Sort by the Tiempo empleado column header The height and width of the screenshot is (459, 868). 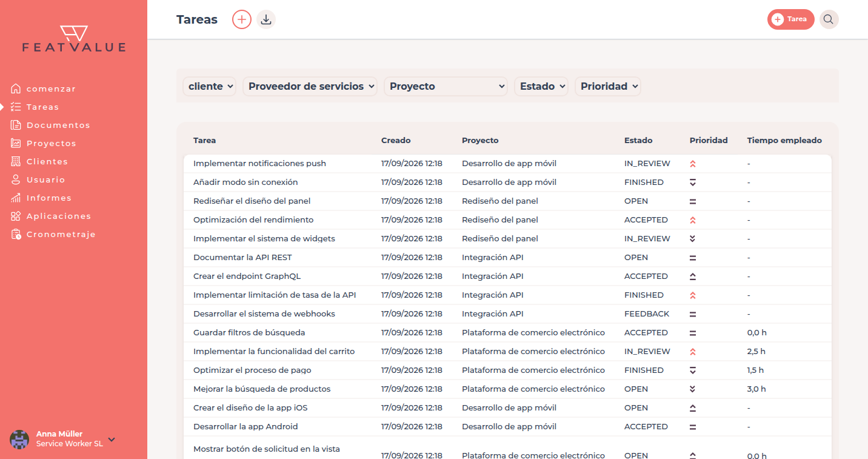(784, 140)
